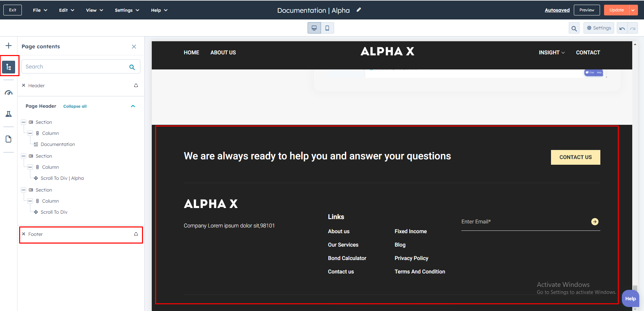Open the Update button dropdown arrow
This screenshot has width=644, height=311.
[x=633, y=10]
